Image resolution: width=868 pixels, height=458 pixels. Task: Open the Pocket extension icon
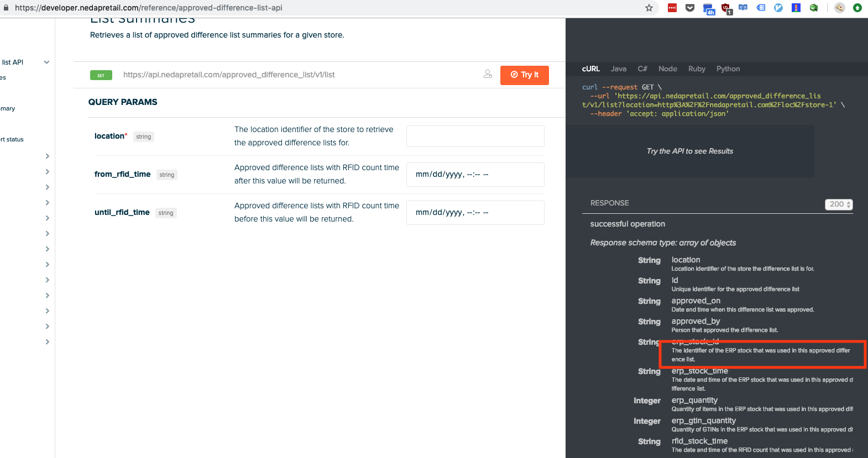[x=690, y=8]
